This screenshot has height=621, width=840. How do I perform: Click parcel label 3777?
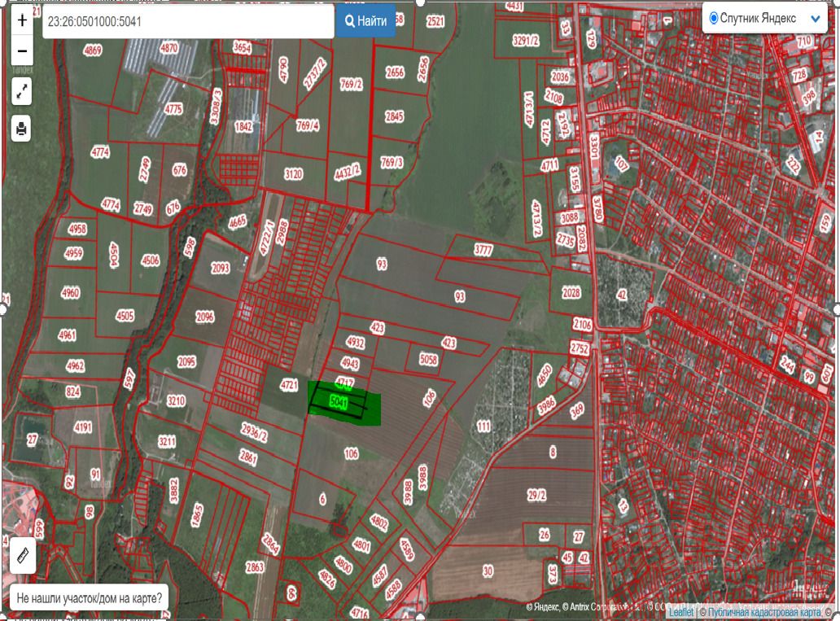pos(483,250)
